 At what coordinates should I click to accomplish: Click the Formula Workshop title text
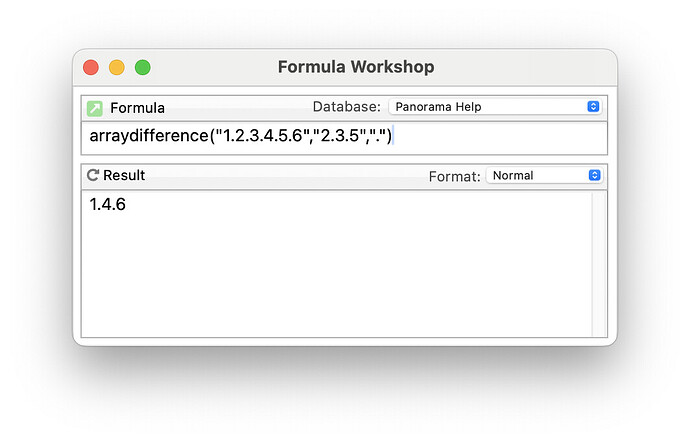(x=355, y=67)
